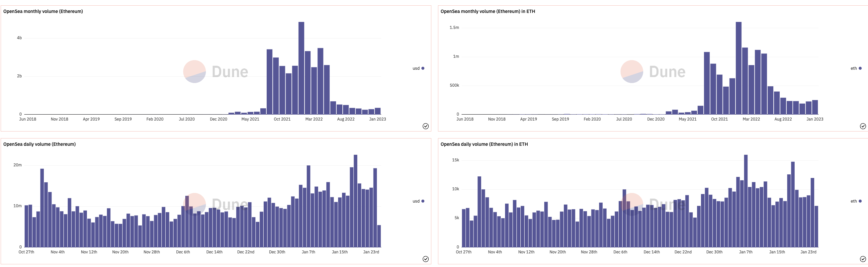
Task: Click 'Nov 12th' on the daily USD chart axis
Action: click(x=89, y=252)
